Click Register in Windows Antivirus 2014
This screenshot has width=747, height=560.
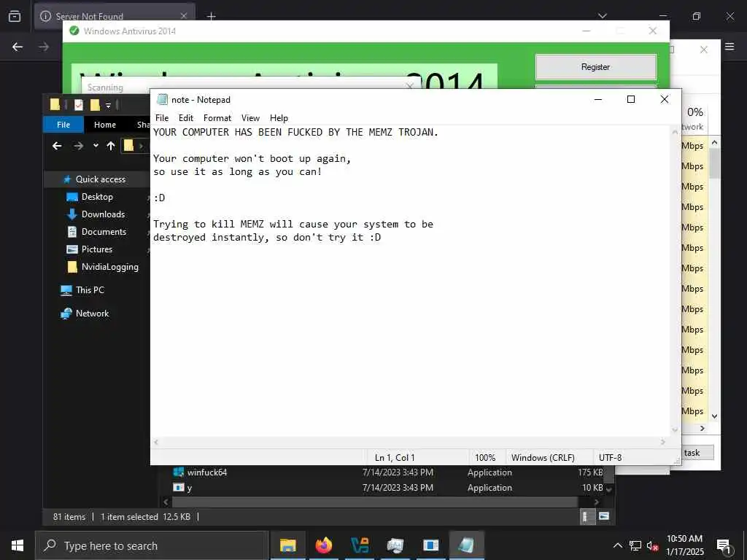[x=595, y=67]
